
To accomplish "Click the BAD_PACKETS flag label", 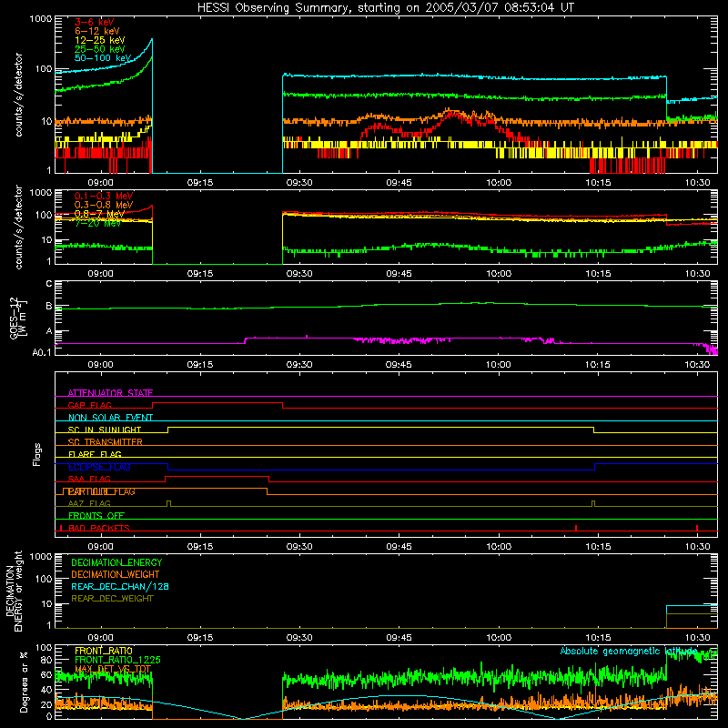I will pos(99,529).
